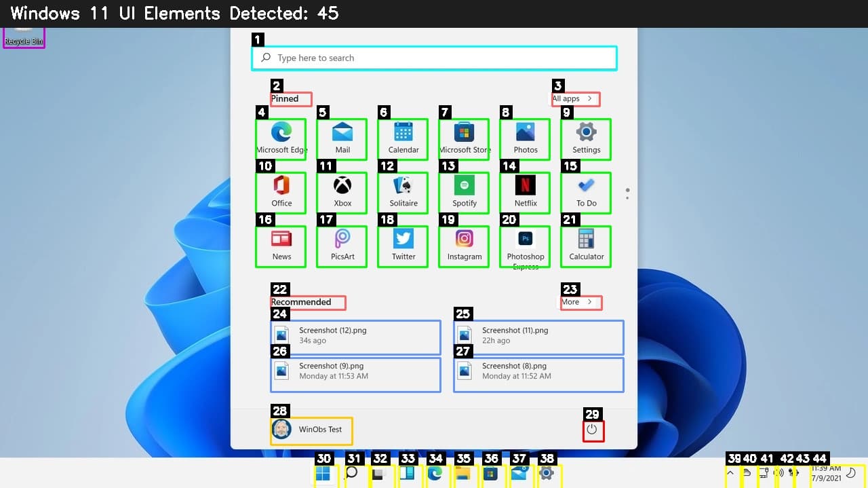
Task: Click the Type here to search box
Action: point(434,58)
